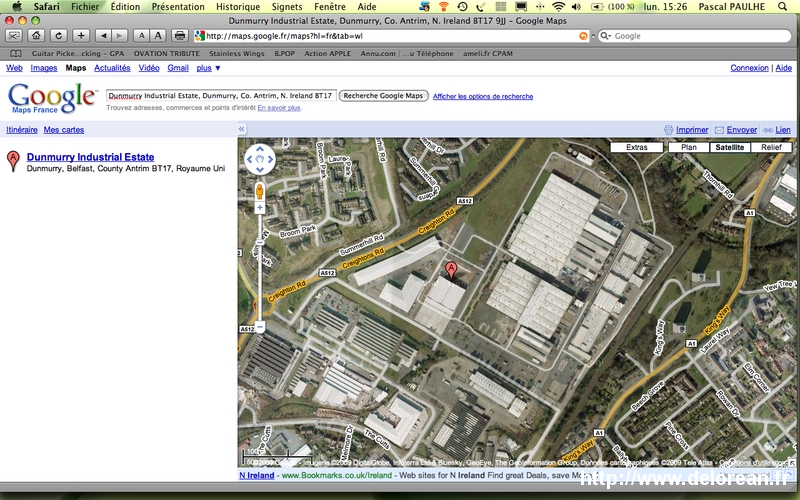Click the magnifier icon in the Google search field
The width and height of the screenshot is (800, 500).
pos(605,36)
